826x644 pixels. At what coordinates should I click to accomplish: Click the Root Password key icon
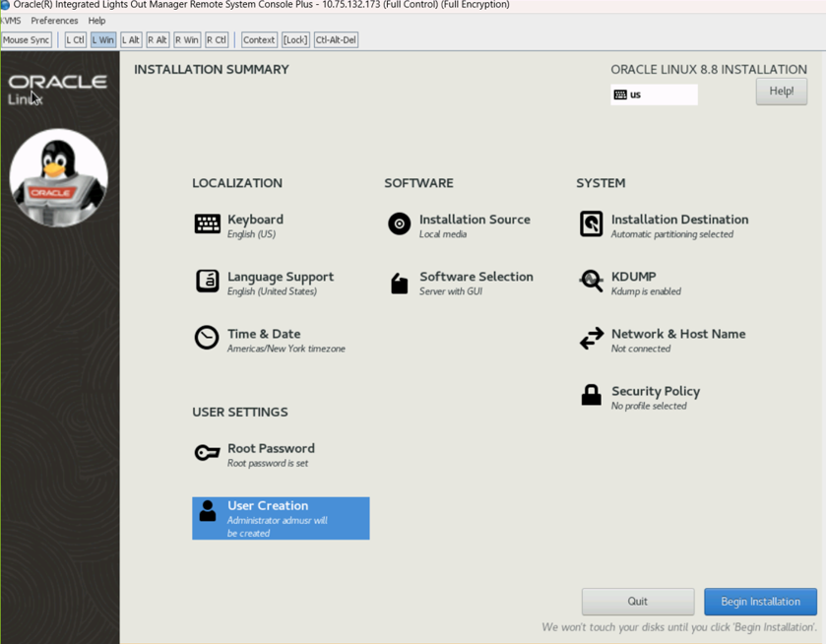(x=207, y=452)
